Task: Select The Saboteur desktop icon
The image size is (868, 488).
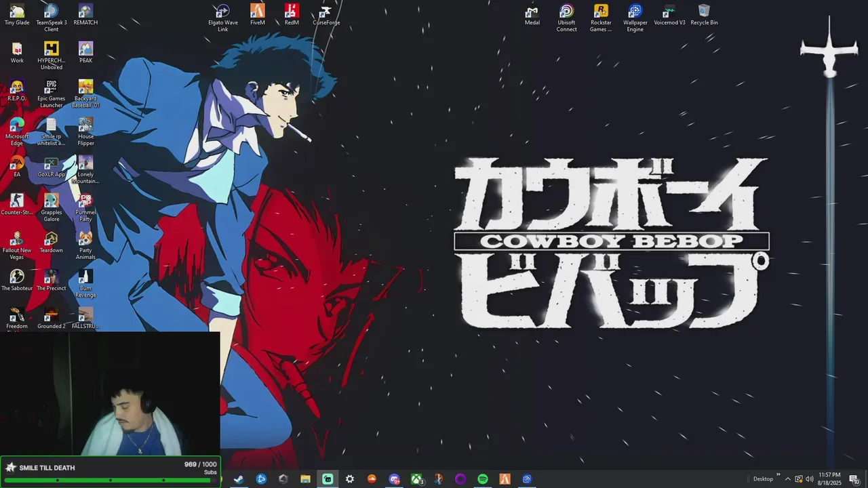Action: click(17, 281)
